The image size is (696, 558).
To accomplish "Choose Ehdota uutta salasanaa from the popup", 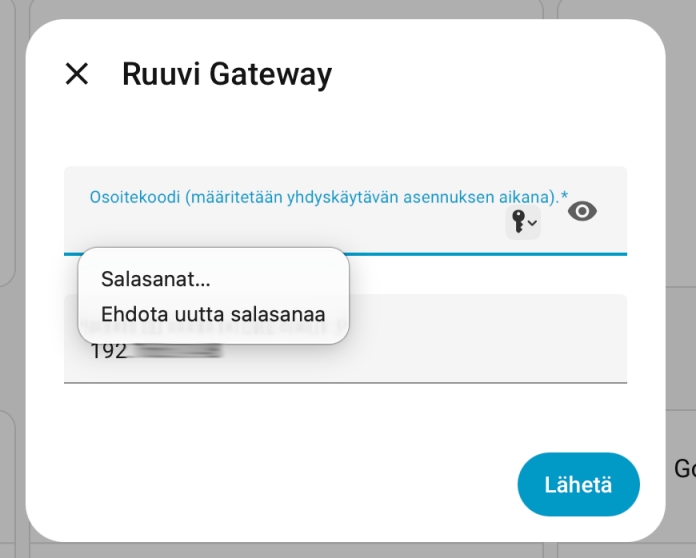I will tap(213, 314).
